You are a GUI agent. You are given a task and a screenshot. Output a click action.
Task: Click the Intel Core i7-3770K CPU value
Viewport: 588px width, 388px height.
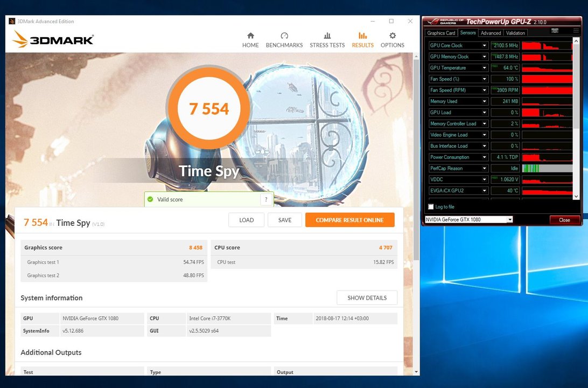pos(209,318)
